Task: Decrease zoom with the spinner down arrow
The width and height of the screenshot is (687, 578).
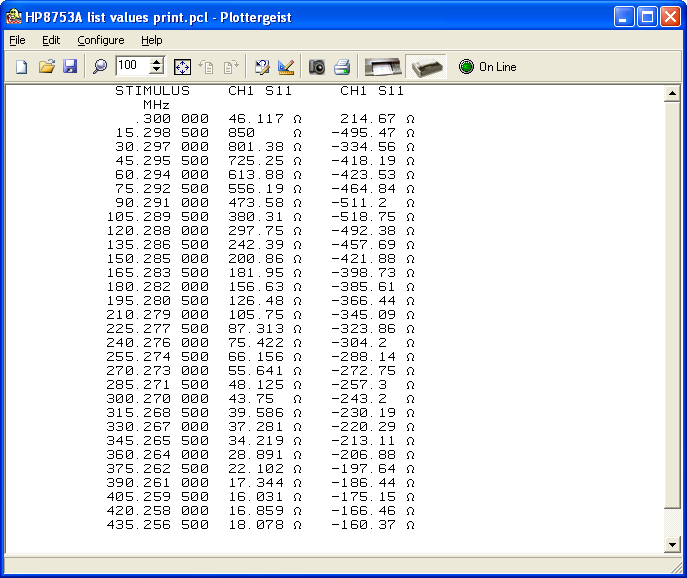Action: pos(157,72)
